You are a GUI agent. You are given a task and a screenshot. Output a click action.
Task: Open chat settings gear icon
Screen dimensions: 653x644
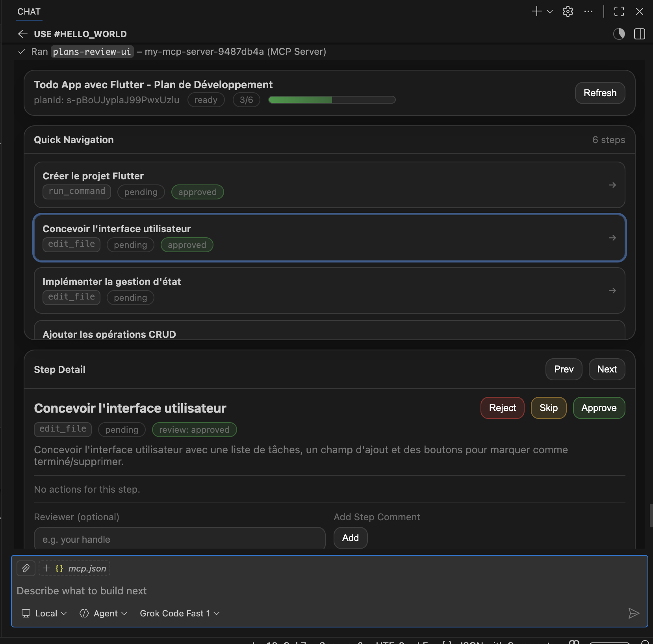[568, 11]
